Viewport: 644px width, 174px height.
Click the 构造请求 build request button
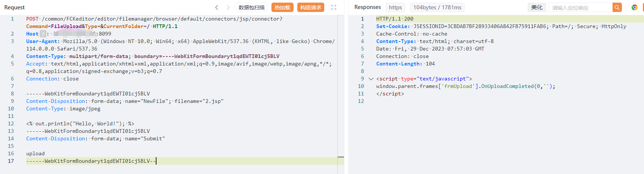[311, 7]
